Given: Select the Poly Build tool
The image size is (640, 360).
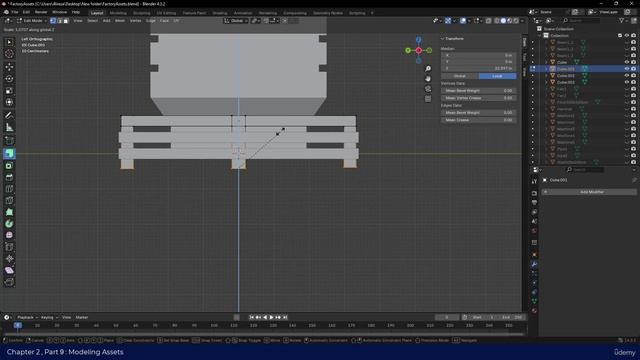Looking at the screenshot, I should (x=9, y=212).
